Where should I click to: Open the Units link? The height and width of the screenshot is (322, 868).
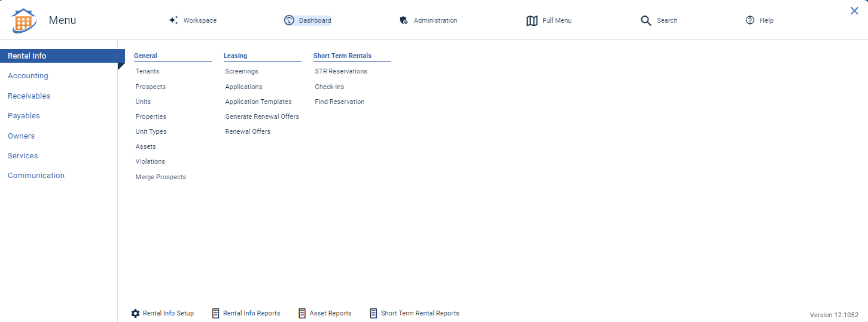point(143,102)
